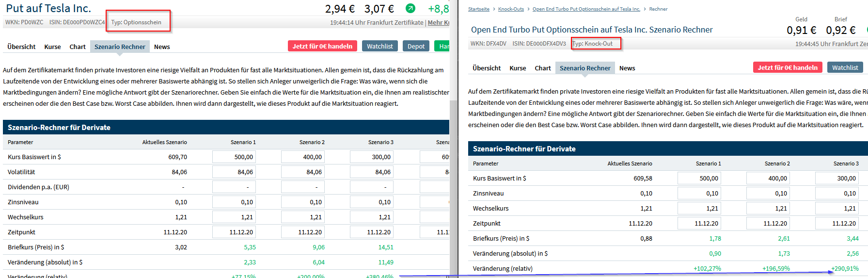Edit Zinsniveau Szenario 3 field, Knock-Out page

point(836,193)
